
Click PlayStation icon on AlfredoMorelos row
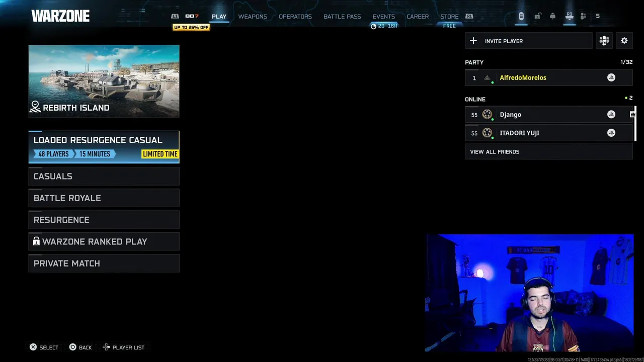[x=611, y=77]
